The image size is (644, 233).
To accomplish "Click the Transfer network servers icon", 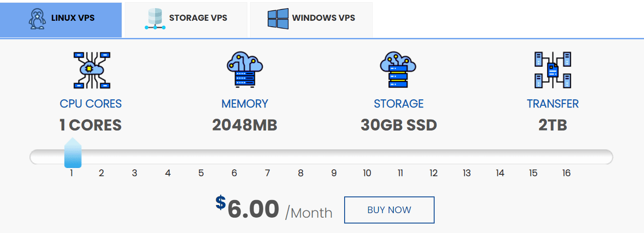I will (553, 70).
